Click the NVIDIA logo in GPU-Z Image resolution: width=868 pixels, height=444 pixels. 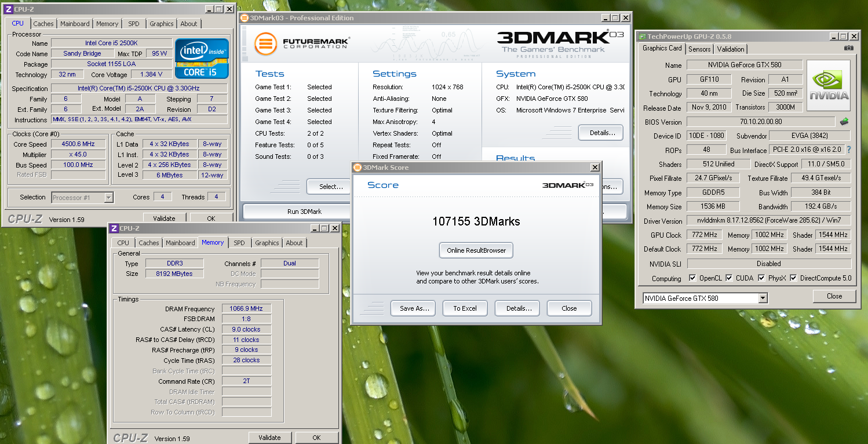pyautogui.click(x=829, y=86)
